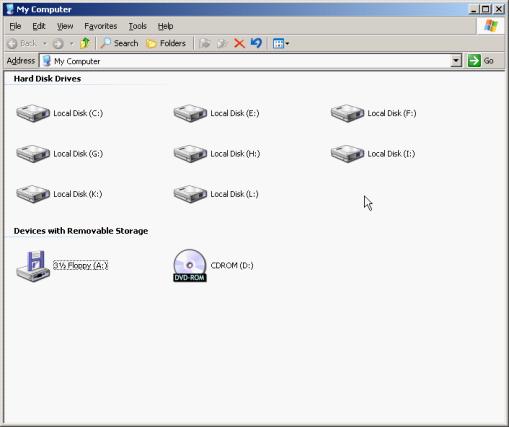Click the Up one level folder icon
The height and width of the screenshot is (427, 509).
point(85,43)
